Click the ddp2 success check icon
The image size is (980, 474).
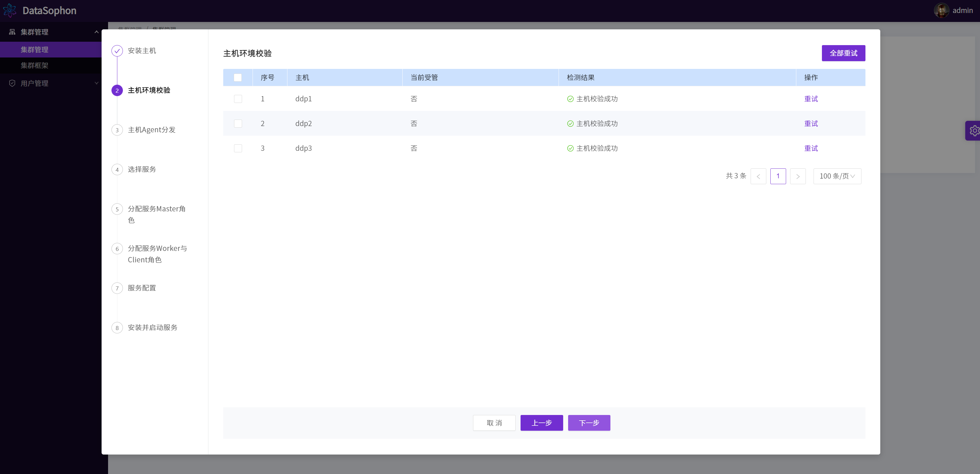570,124
